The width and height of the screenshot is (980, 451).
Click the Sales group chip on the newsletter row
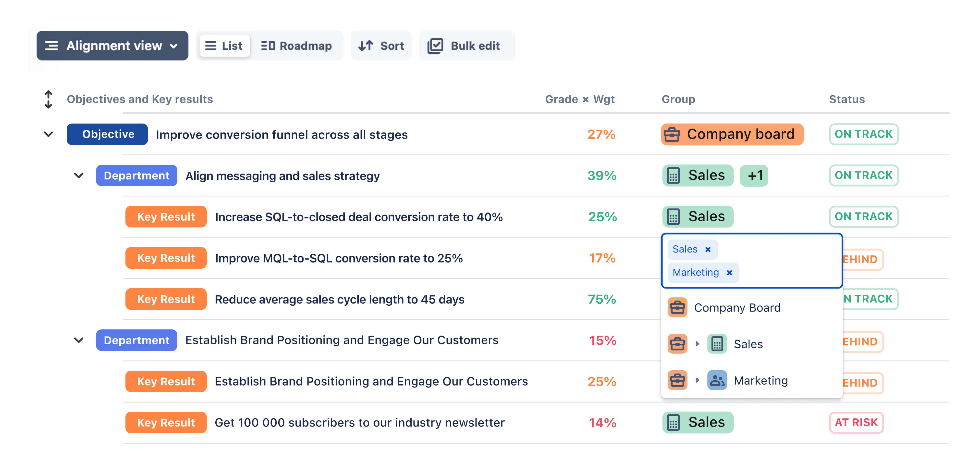click(x=698, y=422)
